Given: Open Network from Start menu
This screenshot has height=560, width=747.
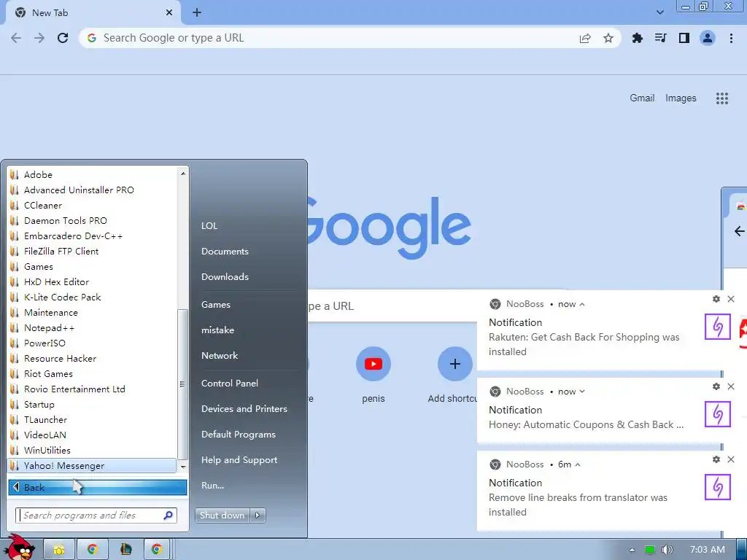Looking at the screenshot, I should pos(220,356).
